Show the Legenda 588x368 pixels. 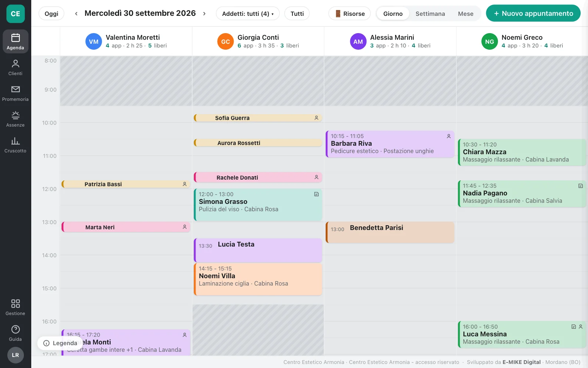tap(60, 343)
